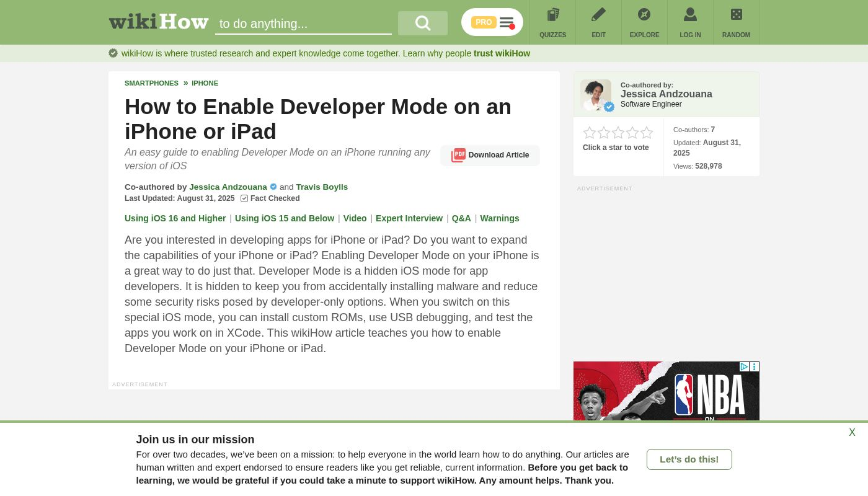Click the Log In person icon
The width and height of the screenshot is (868, 496).
690,15
